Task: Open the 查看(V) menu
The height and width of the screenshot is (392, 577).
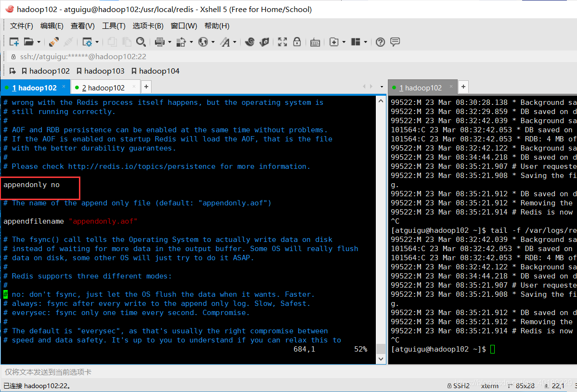Action: [83, 26]
